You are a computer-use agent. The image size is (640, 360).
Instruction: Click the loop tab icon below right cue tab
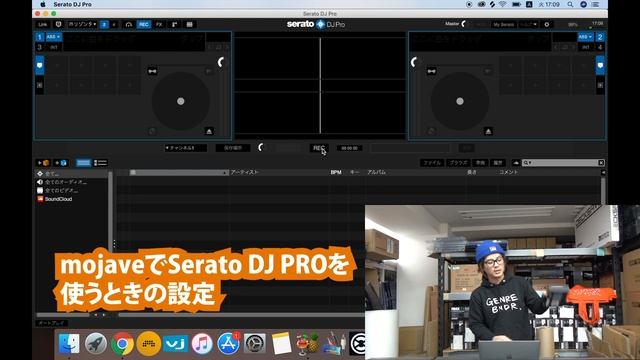(600, 85)
